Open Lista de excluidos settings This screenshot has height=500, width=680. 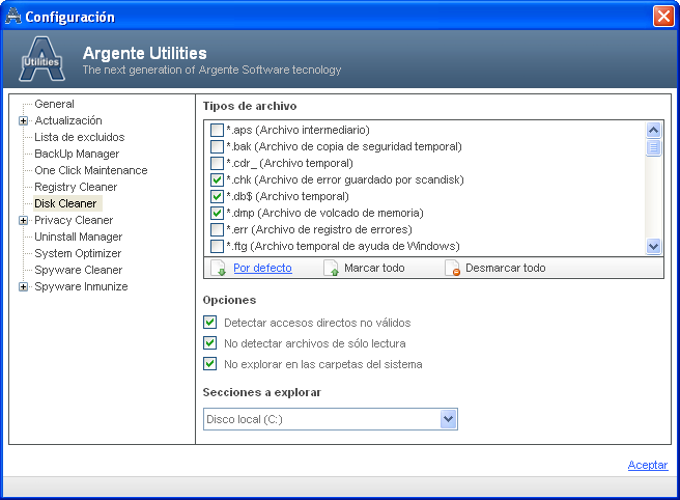[79, 137]
